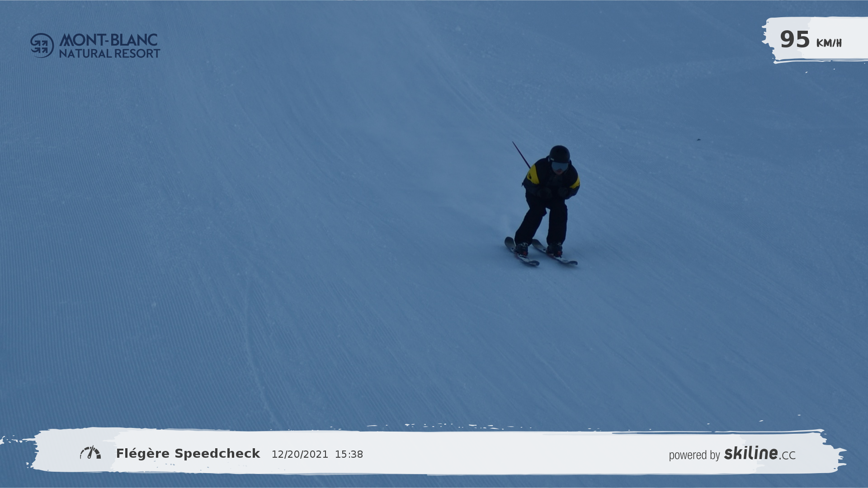The image size is (868, 488).
Task: Click the 95 speed number
Action: [x=794, y=40]
